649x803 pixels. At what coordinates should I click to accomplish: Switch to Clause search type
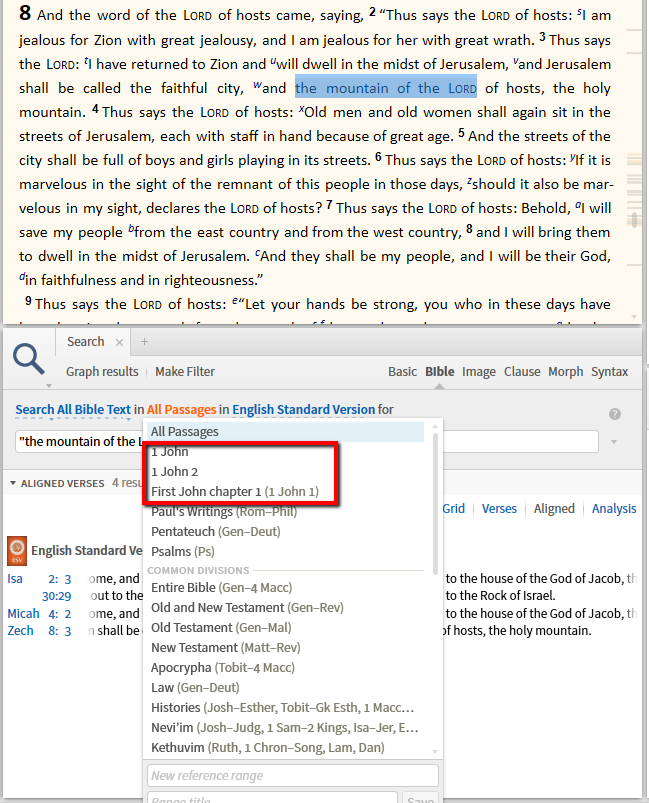522,372
